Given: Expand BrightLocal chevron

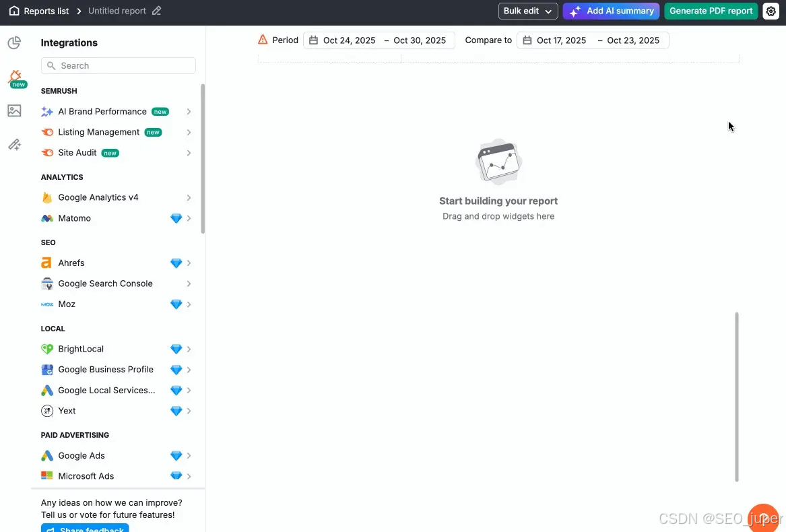Looking at the screenshot, I should click(x=189, y=349).
